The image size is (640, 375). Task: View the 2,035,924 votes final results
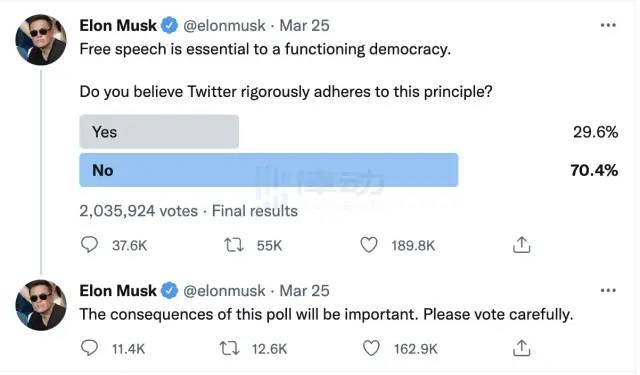point(189,211)
